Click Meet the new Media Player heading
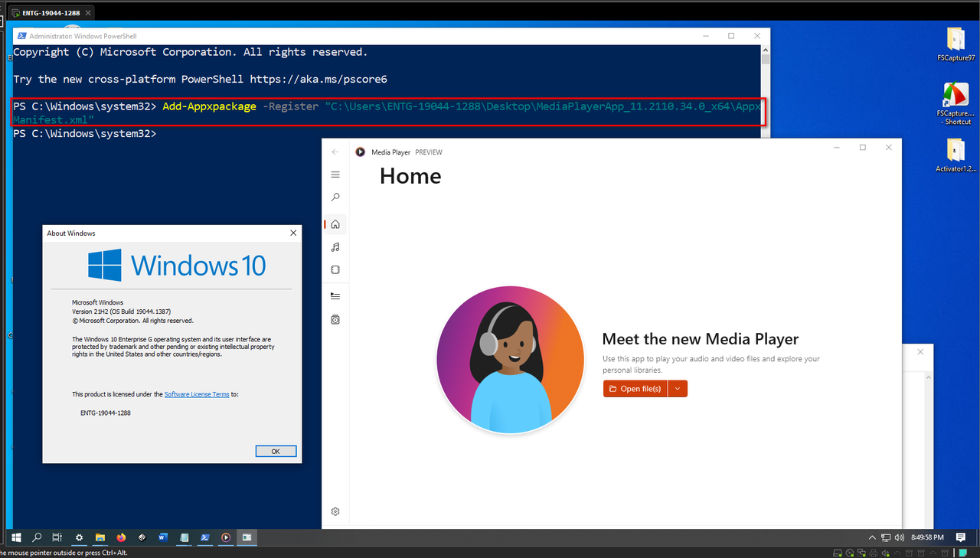980x558 pixels. tap(700, 339)
